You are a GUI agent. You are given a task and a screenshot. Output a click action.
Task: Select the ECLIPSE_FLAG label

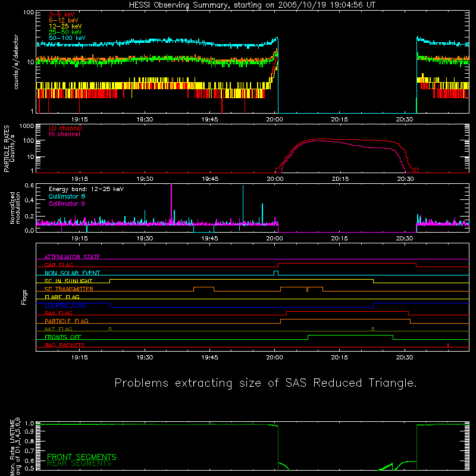coord(65,305)
